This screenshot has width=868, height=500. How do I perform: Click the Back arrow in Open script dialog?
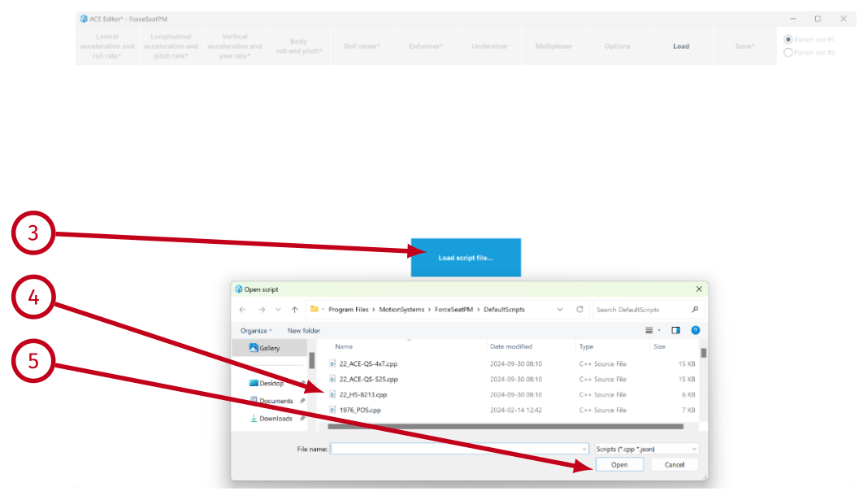242,310
